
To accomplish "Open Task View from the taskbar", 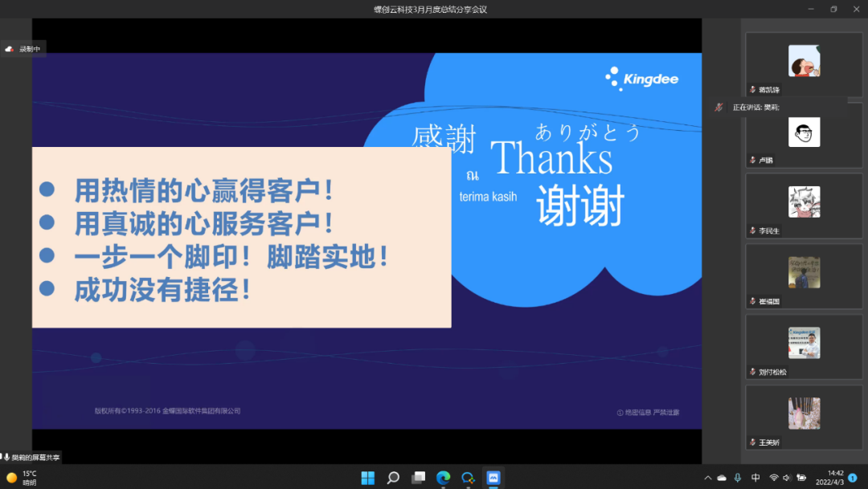I will click(419, 478).
